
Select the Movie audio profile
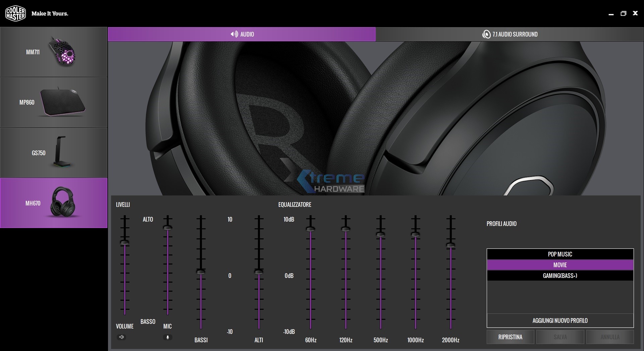[560, 265]
